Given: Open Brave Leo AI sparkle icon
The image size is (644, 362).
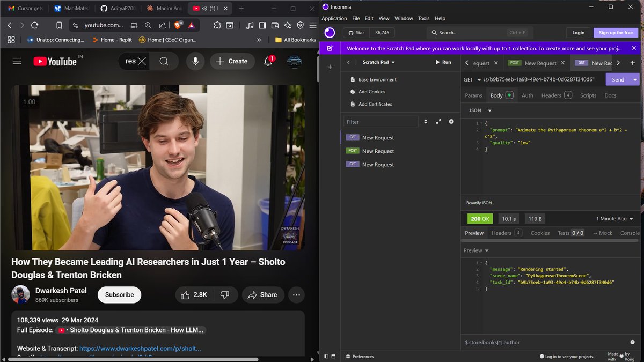Looking at the screenshot, I should (288, 25).
